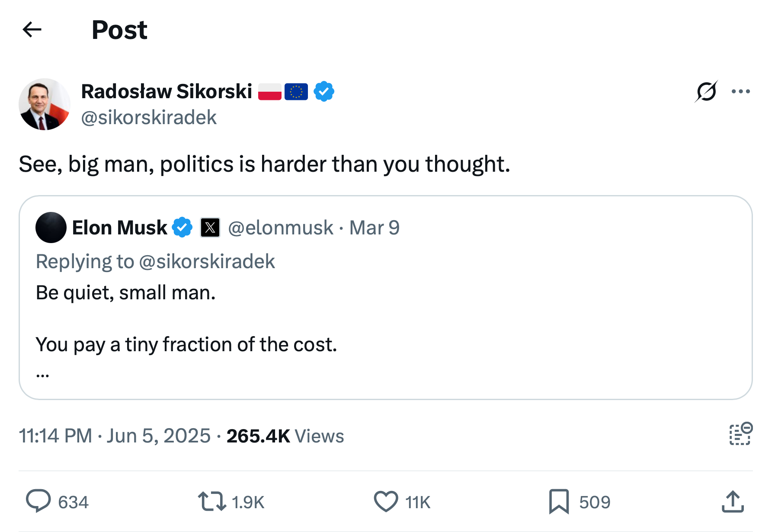Like the post with heart icon
This screenshot has height=532, width=762.
tap(386, 501)
